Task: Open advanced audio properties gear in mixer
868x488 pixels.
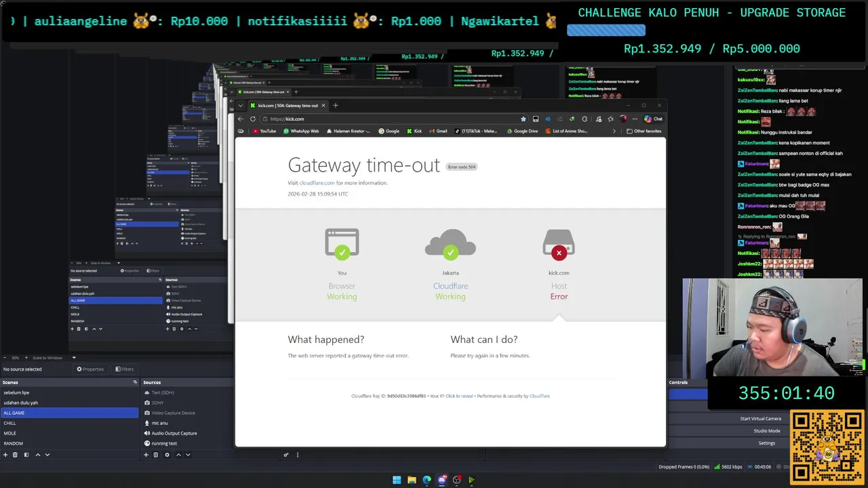Action: (x=286, y=455)
